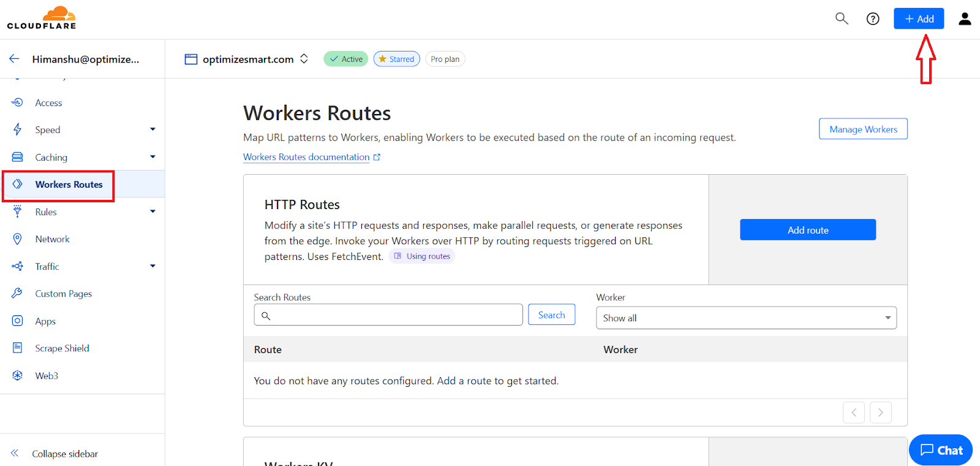Viewport: 980px width, 466px height.
Task: Expand the Traffic menu arrow
Action: [x=153, y=266]
